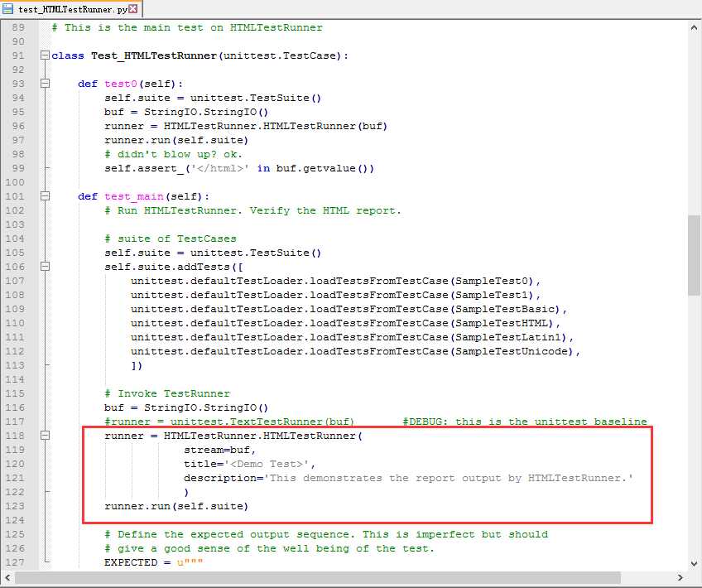The image size is (702, 588).
Task: Select the test_HTMLTestRunner.py tab
Action: point(72,9)
